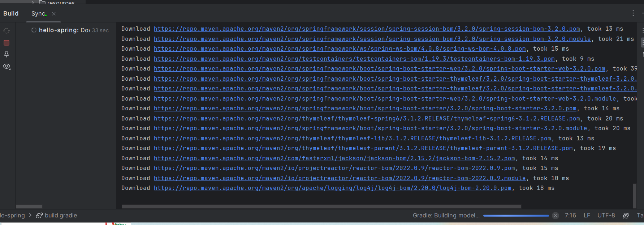Open the spring-boot-starter-web-3.2.0.pom link

pos(379,69)
